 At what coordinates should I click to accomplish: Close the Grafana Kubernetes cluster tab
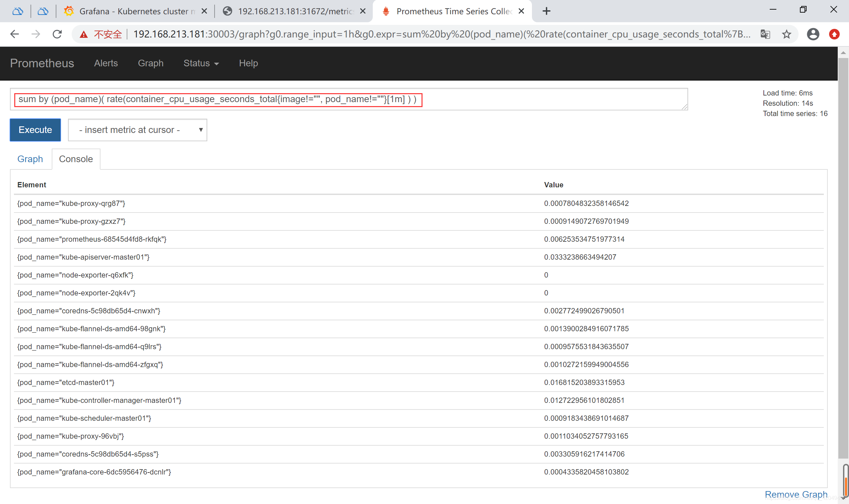pos(204,11)
